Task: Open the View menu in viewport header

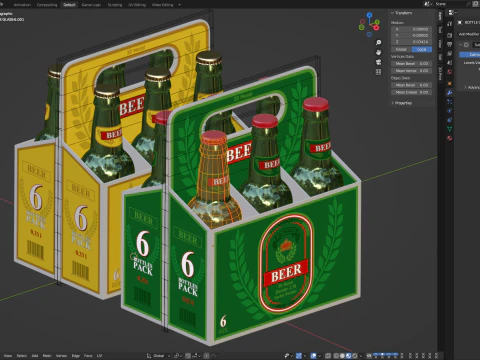Action: coord(7,356)
